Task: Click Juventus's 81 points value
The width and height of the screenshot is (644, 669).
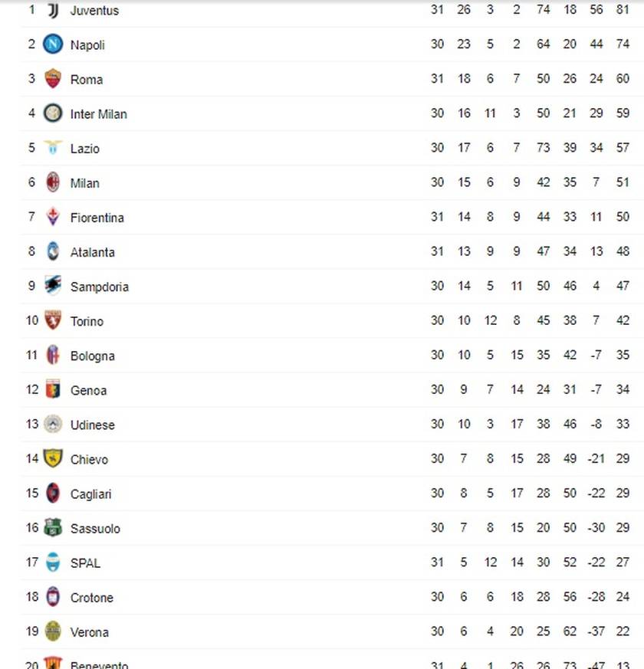Action: click(623, 11)
